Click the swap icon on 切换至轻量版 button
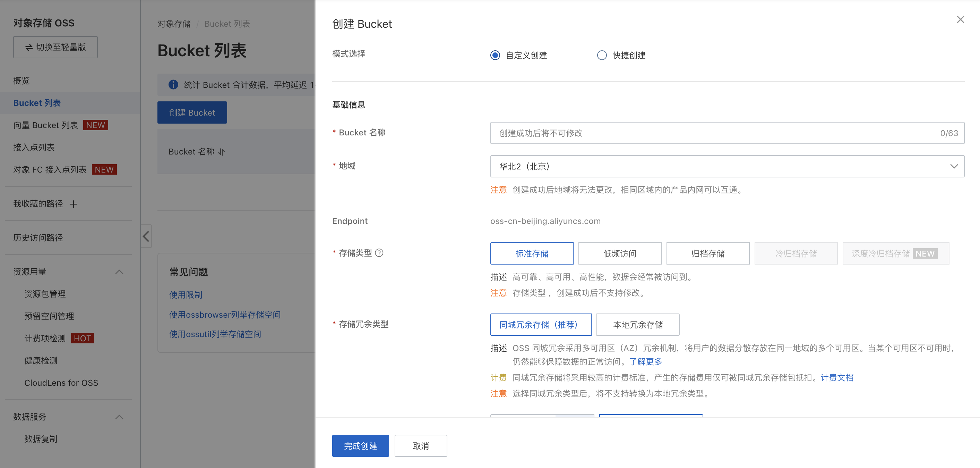 (29, 47)
